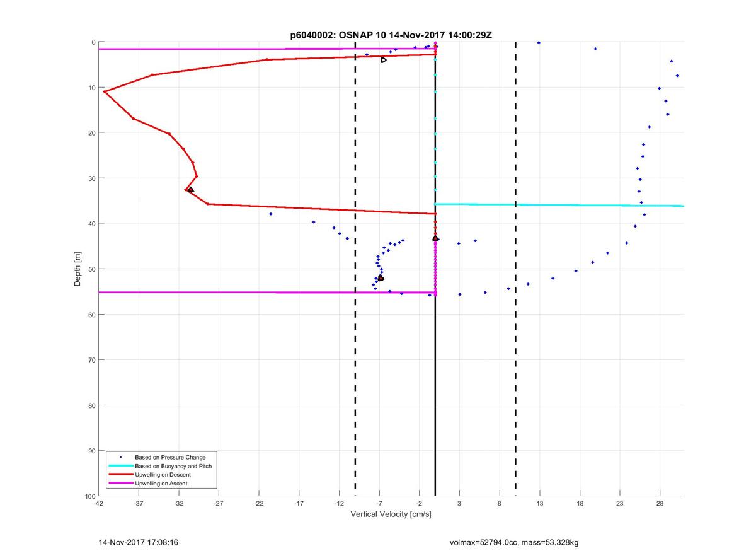Screen dimensions: 756x558
Task: Click legend entry 'Based on Buoyancy and Pitch'
Action: click(173, 466)
